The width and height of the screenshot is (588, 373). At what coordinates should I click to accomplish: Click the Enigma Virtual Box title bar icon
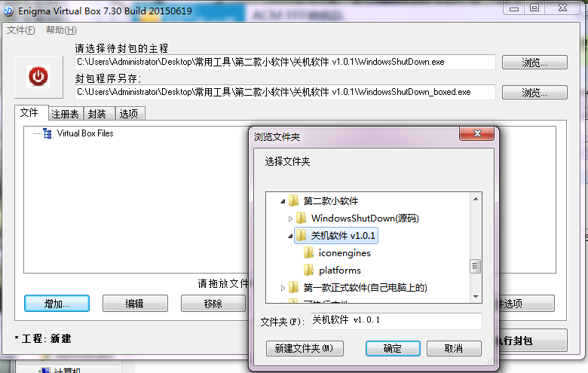[8, 11]
